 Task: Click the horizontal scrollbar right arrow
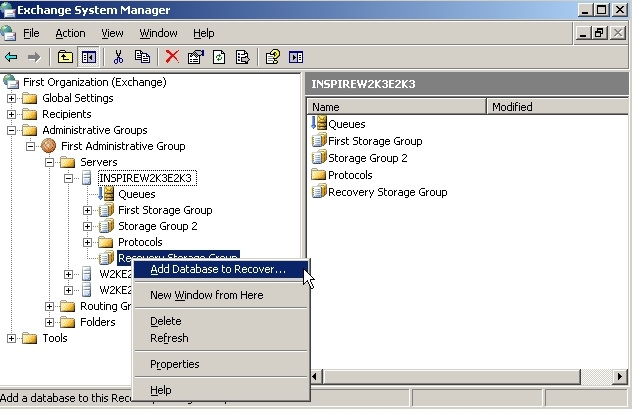click(620, 377)
